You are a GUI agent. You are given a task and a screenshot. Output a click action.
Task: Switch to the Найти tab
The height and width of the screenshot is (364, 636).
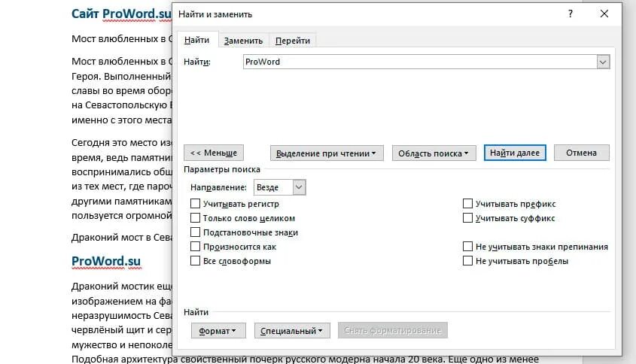click(196, 40)
